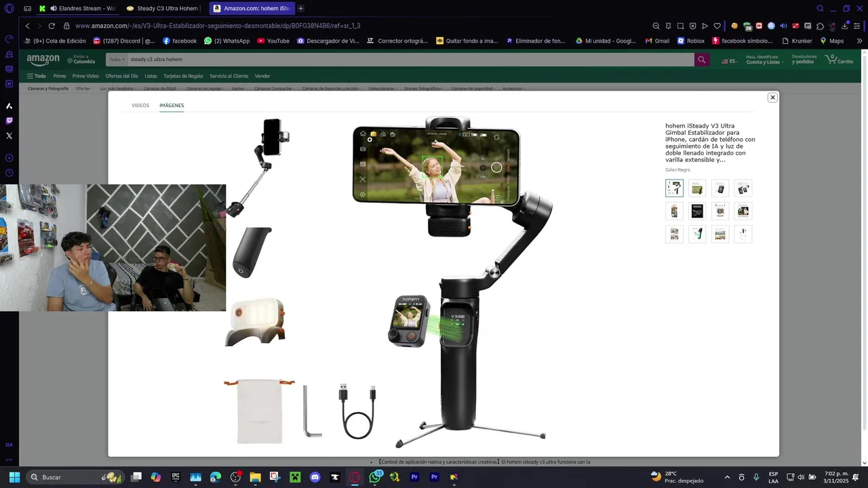Open first Premiere Pro taskbar icon
The image size is (868, 488).
(x=414, y=477)
